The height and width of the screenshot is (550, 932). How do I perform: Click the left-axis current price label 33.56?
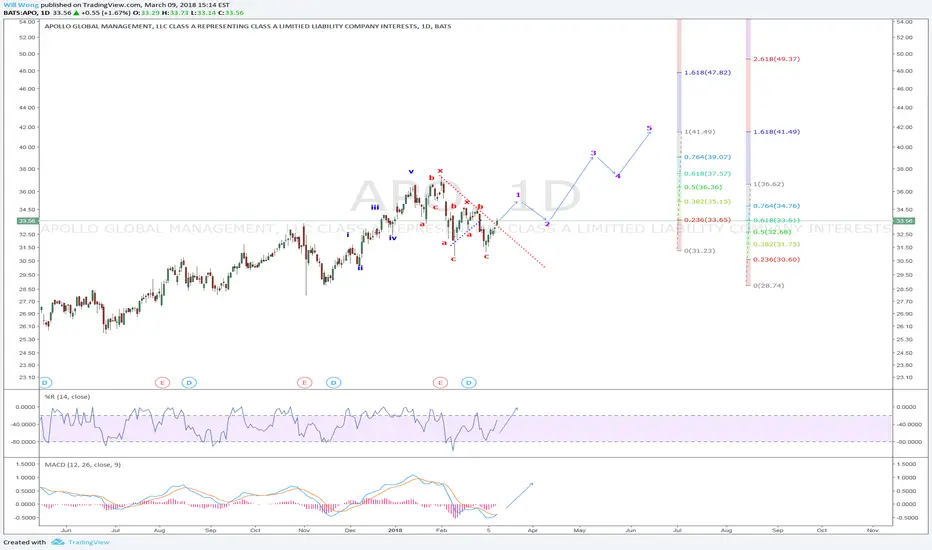click(28, 221)
